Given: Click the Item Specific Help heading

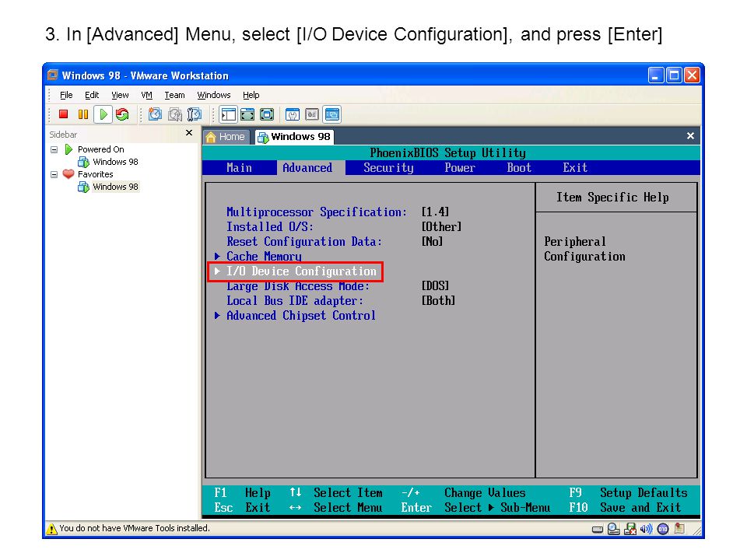Looking at the screenshot, I should [612, 197].
